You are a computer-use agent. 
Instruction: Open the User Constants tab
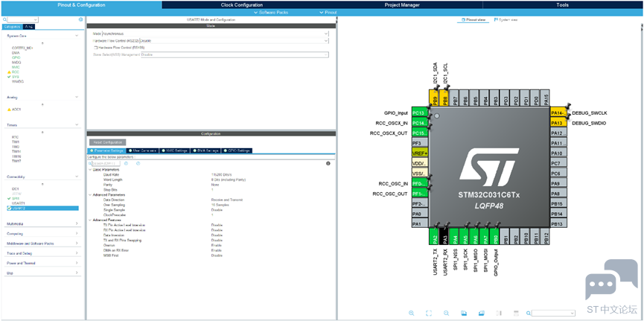(x=143, y=151)
